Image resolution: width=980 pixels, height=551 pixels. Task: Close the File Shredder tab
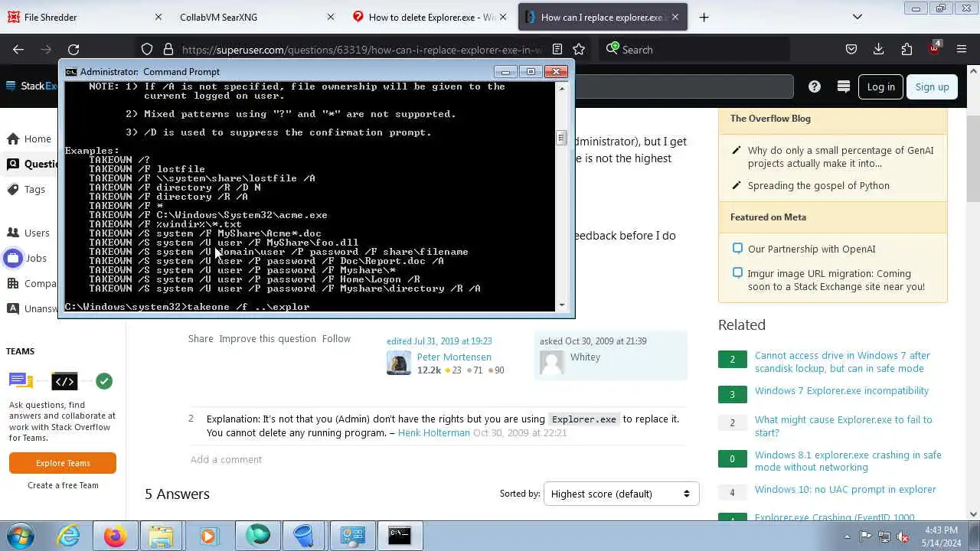158,17
